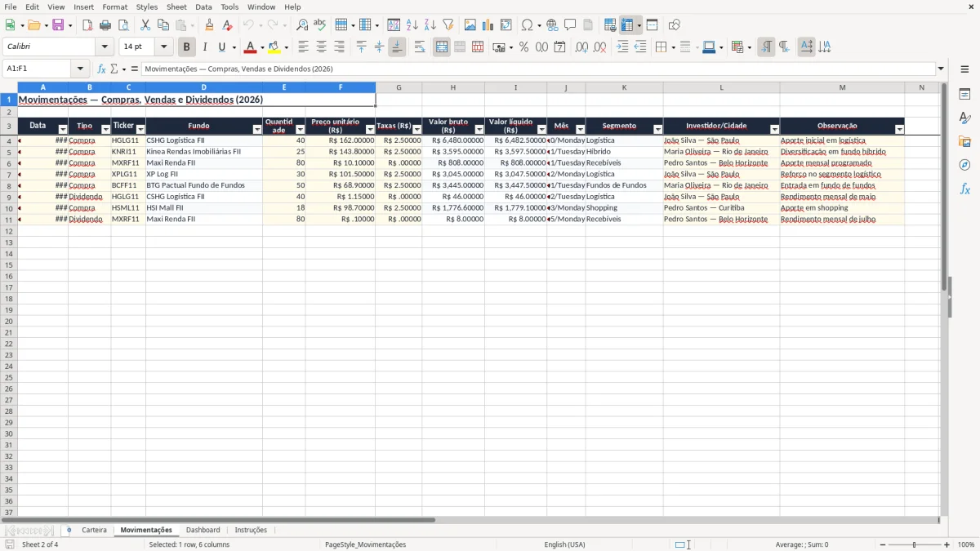Toggle AutoFilter funnel button

coord(448,25)
